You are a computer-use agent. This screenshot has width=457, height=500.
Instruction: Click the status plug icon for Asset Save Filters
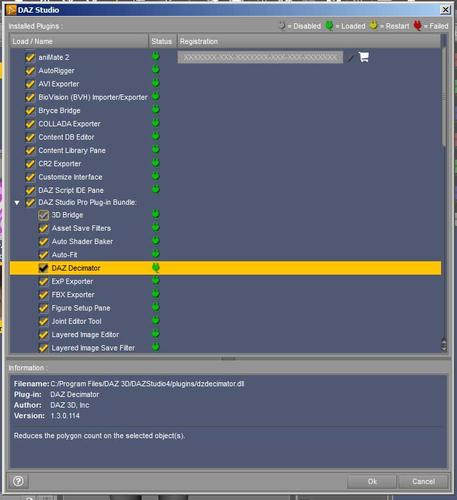[x=156, y=228]
